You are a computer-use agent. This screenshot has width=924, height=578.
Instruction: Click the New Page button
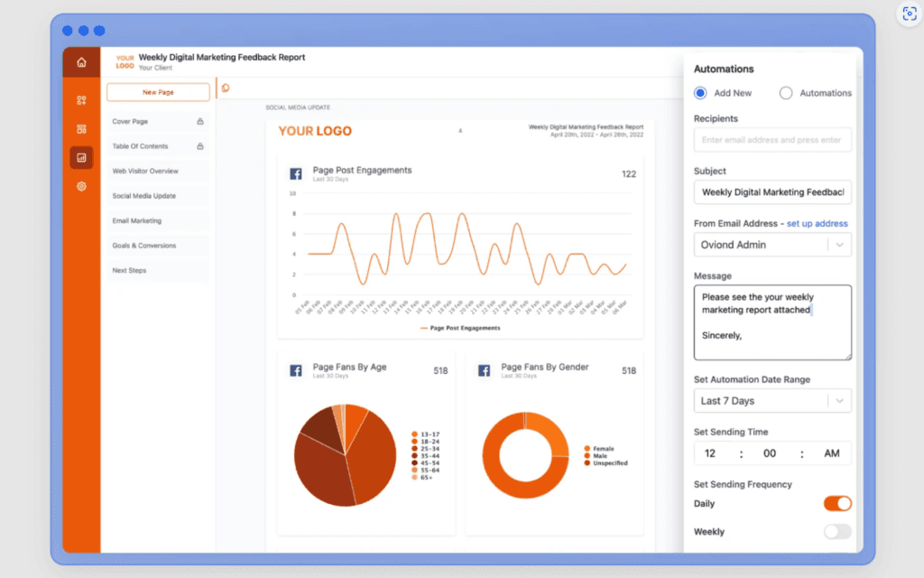pyautogui.click(x=158, y=92)
